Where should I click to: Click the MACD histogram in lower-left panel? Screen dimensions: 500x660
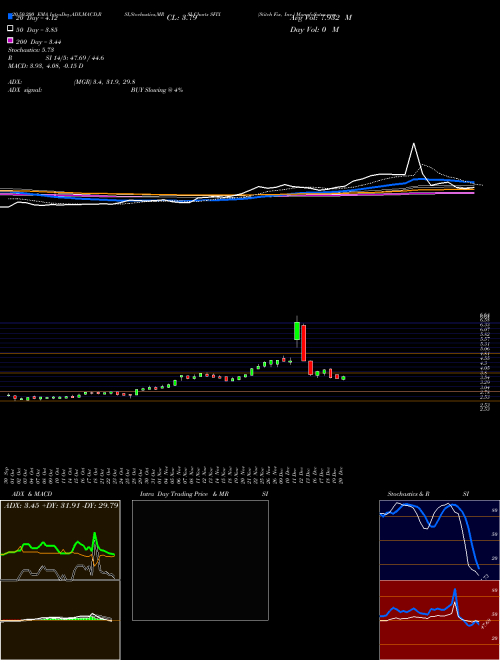point(67,618)
